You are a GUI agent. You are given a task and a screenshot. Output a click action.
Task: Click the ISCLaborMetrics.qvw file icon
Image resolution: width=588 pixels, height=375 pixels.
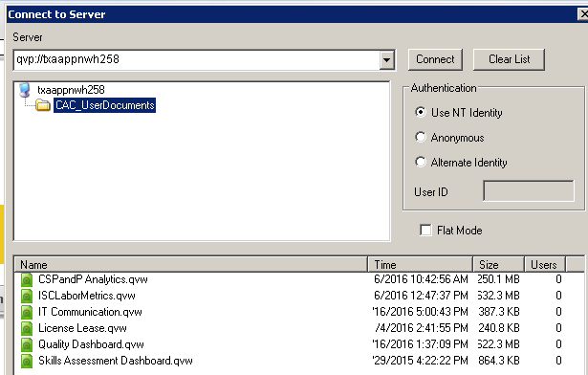pos(27,296)
